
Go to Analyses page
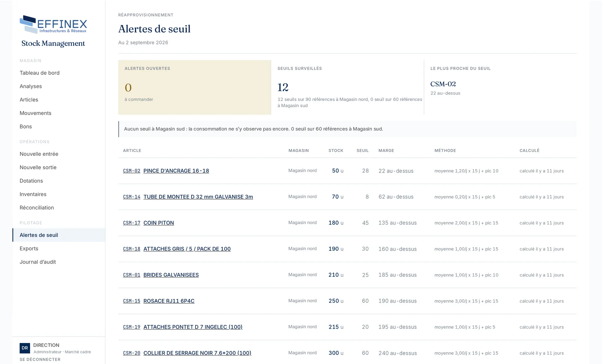[31, 86]
